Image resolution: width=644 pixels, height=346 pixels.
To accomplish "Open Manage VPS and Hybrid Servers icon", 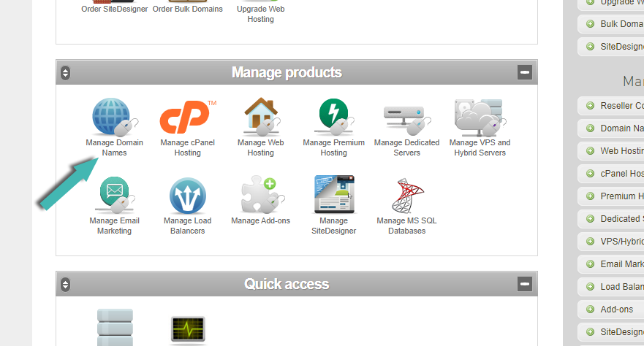I will tap(480, 118).
